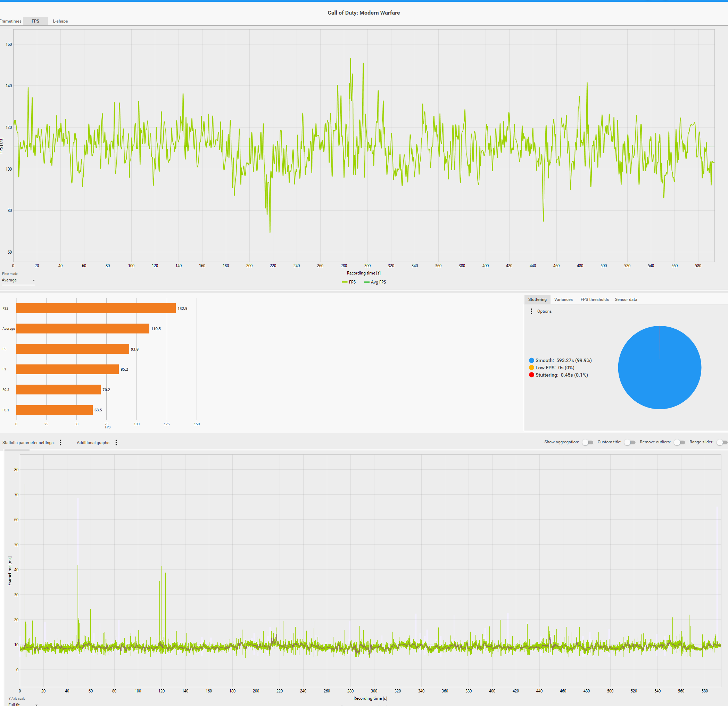Show the Sensor data tab
The width and height of the screenshot is (728, 706).
[626, 299]
